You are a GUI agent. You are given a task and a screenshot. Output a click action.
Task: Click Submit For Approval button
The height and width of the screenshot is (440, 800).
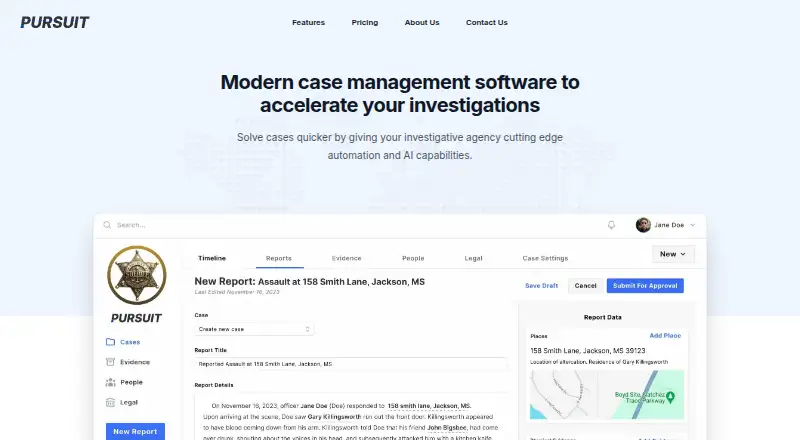(645, 286)
